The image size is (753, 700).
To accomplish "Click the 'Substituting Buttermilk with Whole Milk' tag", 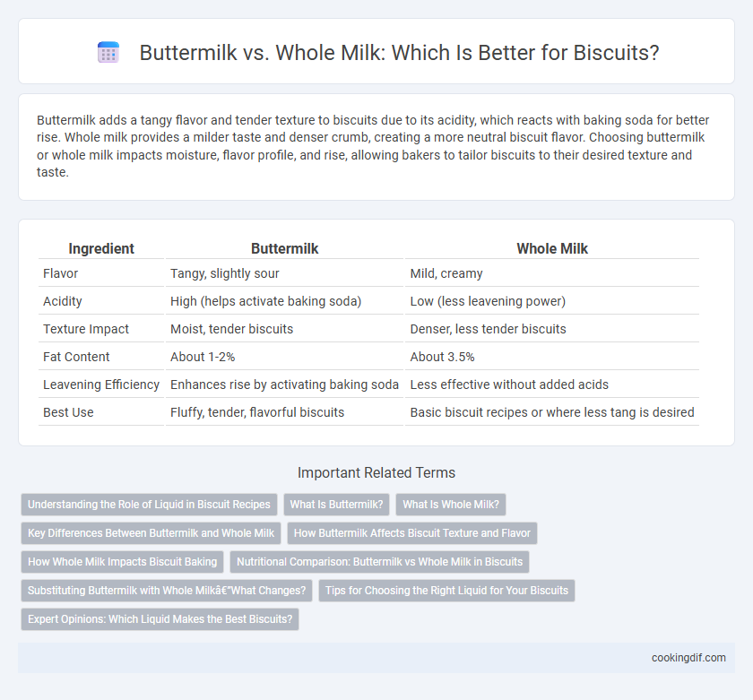I will (x=167, y=591).
